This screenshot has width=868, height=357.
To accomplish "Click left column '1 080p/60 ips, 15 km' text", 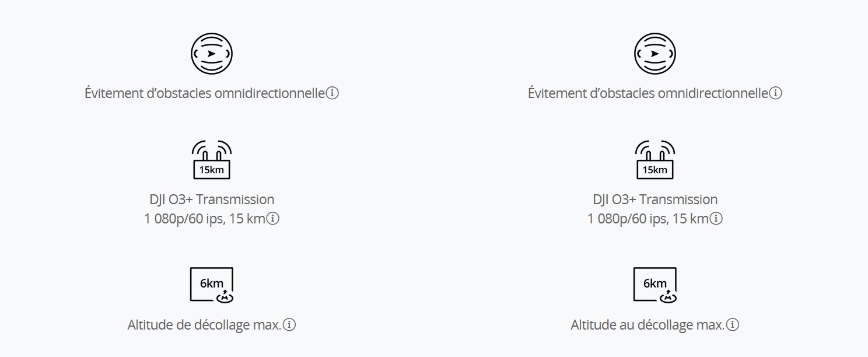I will 205,219.
